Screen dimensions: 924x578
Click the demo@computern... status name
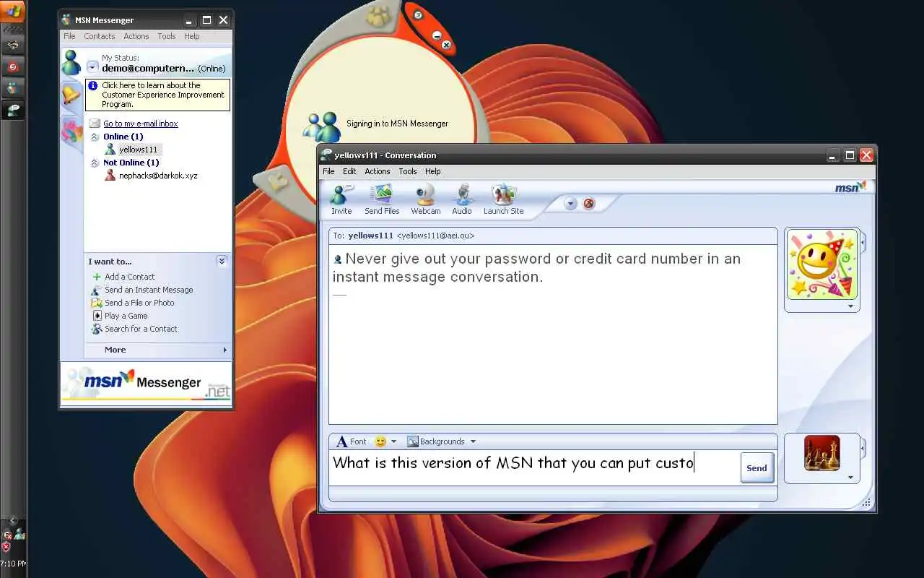pyautogui.click(x=148, y=69)
